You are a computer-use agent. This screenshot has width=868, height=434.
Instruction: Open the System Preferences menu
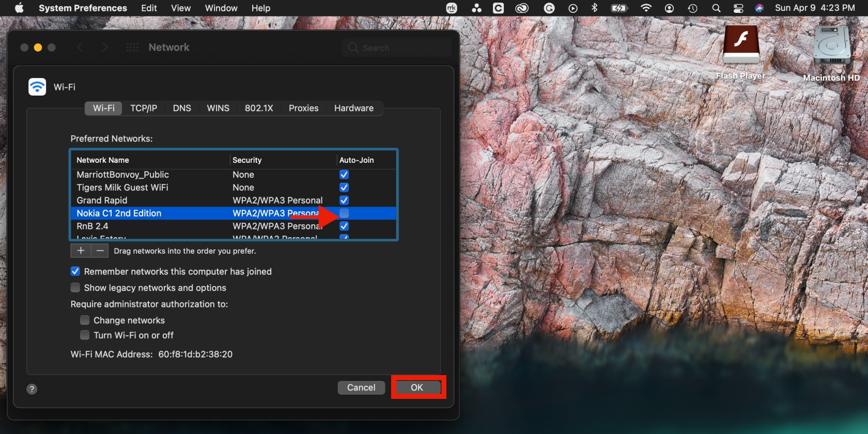[x=83, y=8]
